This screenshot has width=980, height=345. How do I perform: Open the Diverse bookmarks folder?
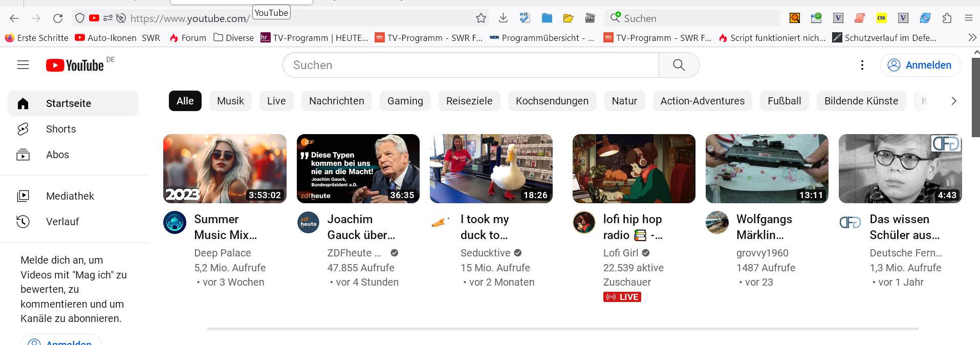pyautogui.click(x=233, y=38)
